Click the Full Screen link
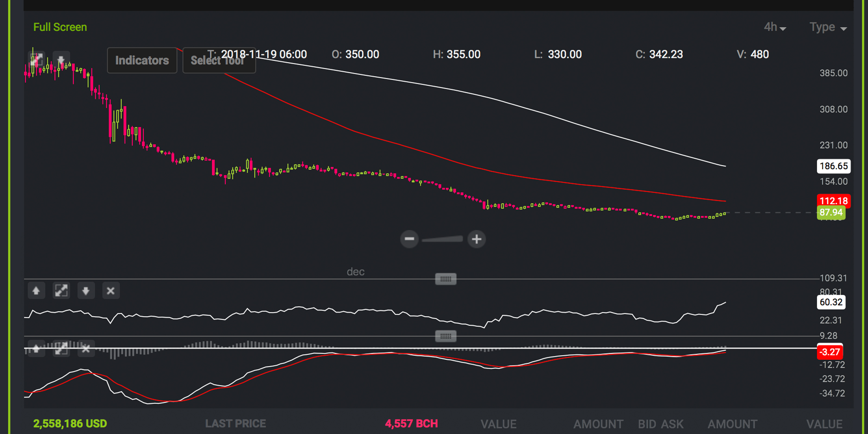The image size is (868, 434). click(x=60, y=27)
